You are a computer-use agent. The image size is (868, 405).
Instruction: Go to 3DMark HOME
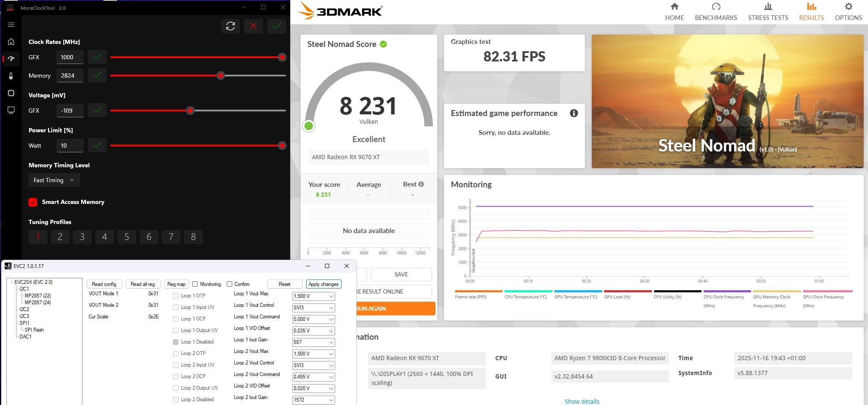click(675, 12)
